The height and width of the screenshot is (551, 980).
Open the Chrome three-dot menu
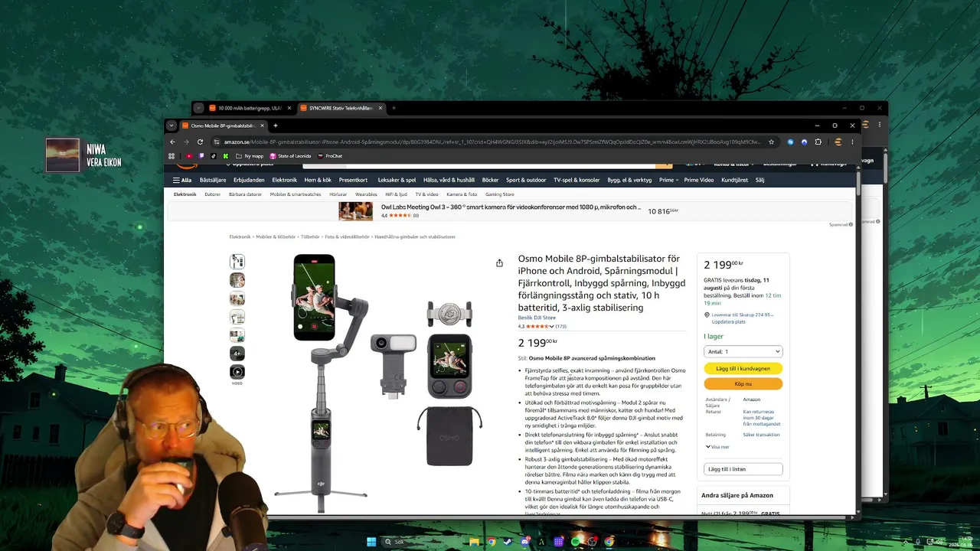pos(852,142)
